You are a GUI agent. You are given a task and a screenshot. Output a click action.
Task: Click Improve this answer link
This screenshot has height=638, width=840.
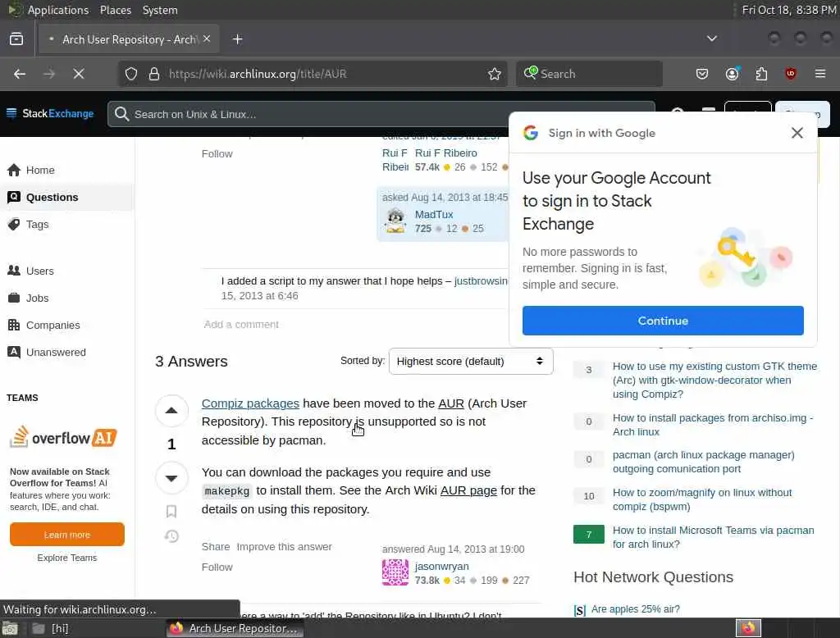(x=284, y=547)
